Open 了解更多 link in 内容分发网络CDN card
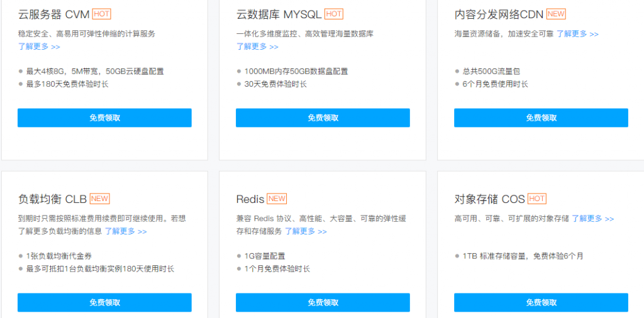This screenshot has width=644, height=318. (577, 34)
